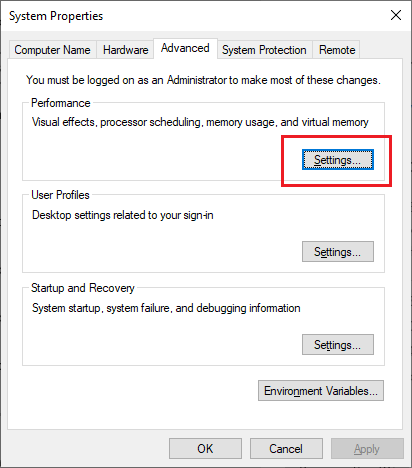
Task: Click the Administrator login notice text
Action: [x=203, y=80]
